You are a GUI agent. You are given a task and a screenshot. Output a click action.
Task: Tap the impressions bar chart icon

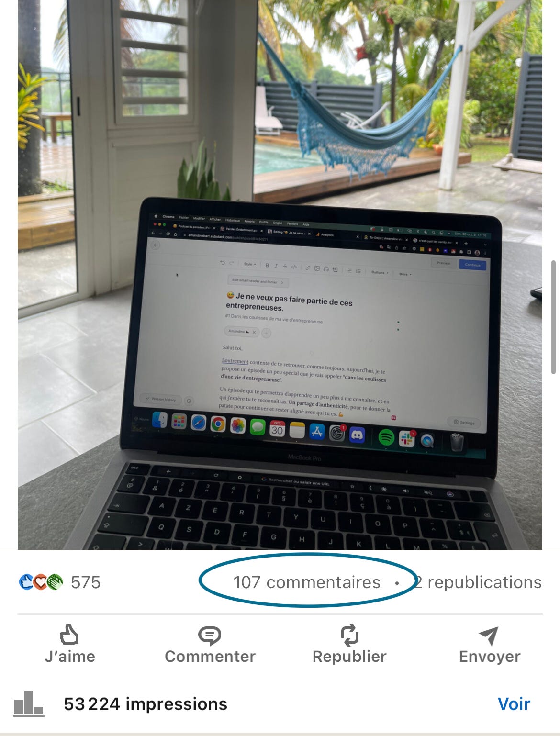point(29,703)
